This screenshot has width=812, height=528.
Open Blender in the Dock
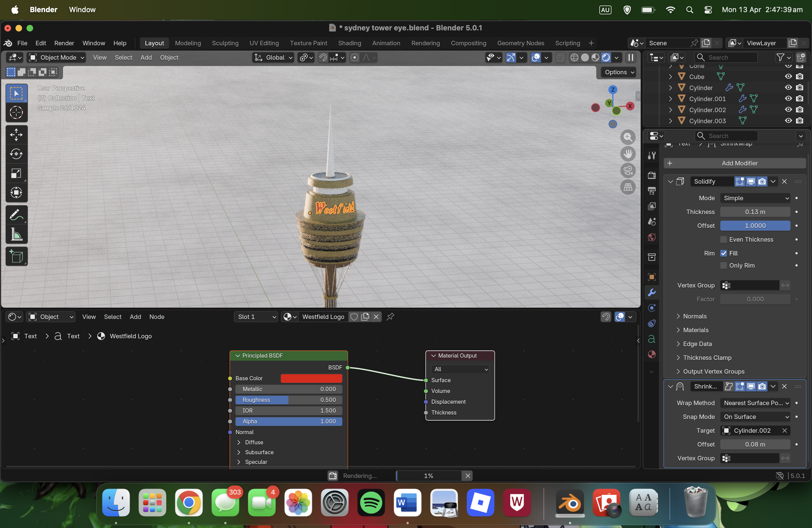click(570, 503)
